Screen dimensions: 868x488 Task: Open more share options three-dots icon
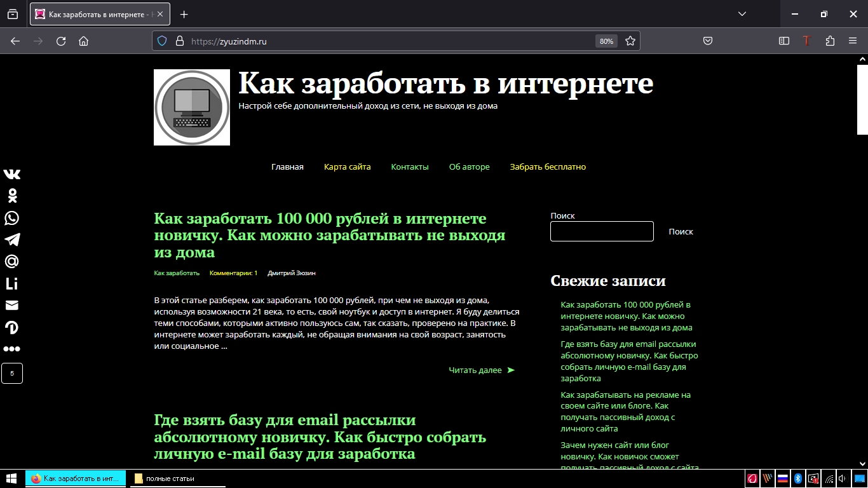[x=12, y=349]
